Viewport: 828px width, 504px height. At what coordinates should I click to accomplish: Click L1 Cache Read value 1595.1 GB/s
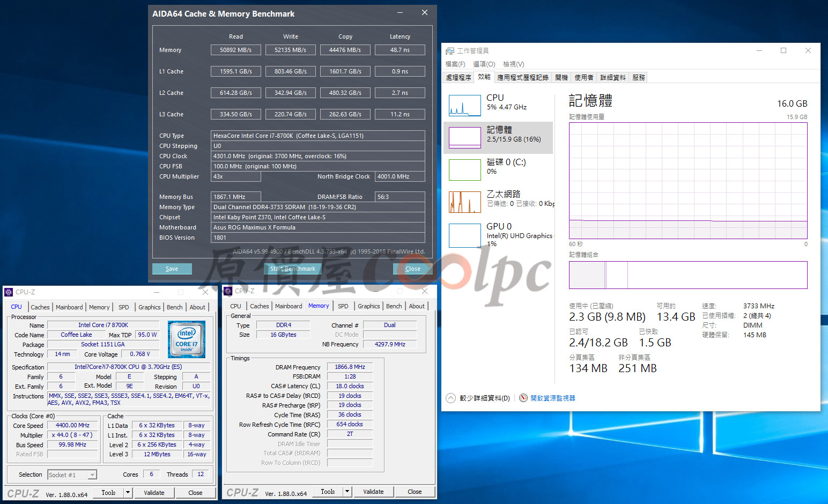[x=236, y=71]
